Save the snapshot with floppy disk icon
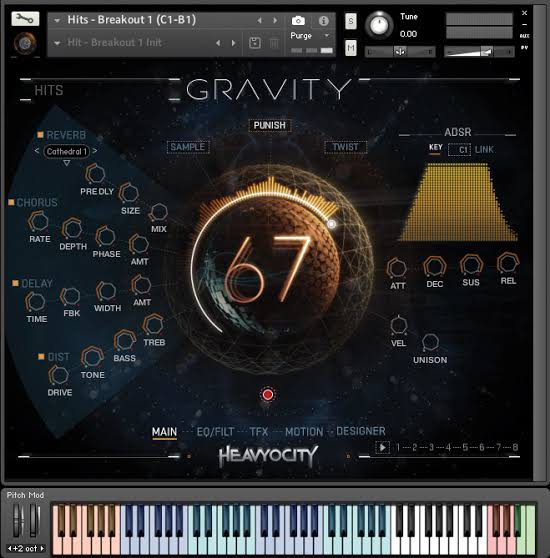The width and height of the screenshot is (550, 558). coord(255,43)
